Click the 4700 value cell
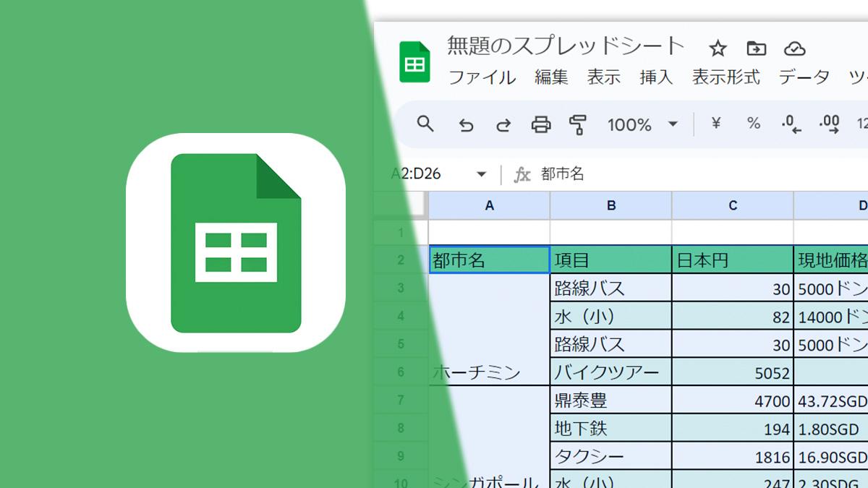This screenshot has height=488, width=868. coord(733,400)
